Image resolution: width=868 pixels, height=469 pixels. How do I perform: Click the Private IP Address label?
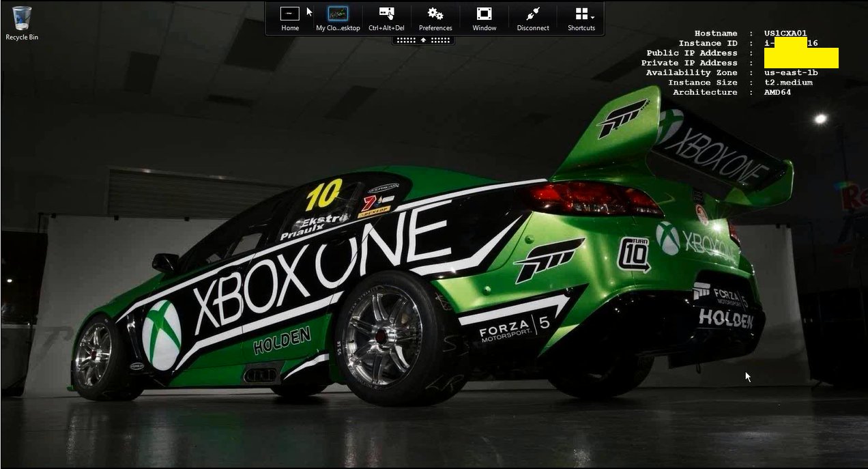pyautogui.click(x=689, y=63)
